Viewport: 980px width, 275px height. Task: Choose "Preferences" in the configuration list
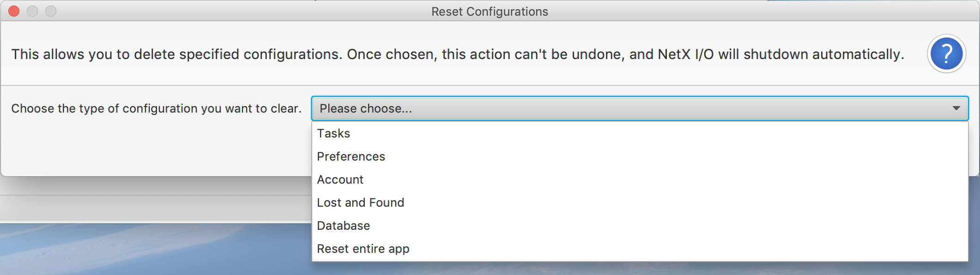point(351,156)
